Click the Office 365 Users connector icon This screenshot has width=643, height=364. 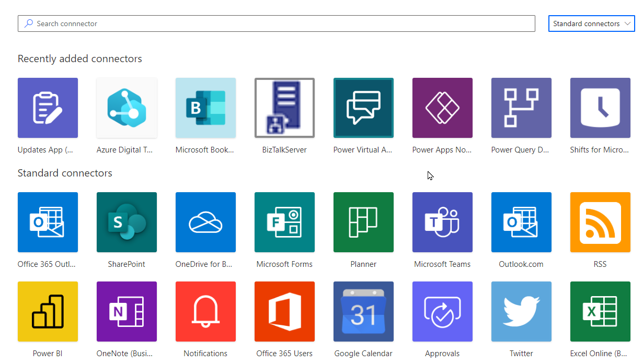point(284,311)
